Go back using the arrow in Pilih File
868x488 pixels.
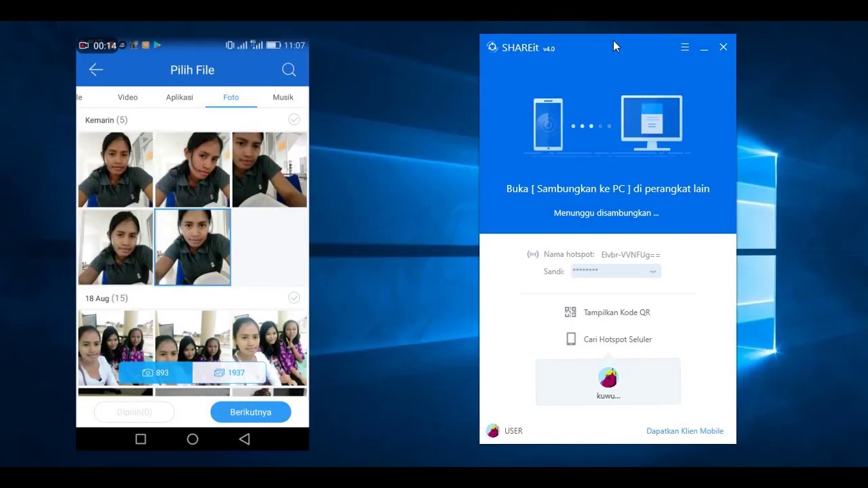[96, 70]
